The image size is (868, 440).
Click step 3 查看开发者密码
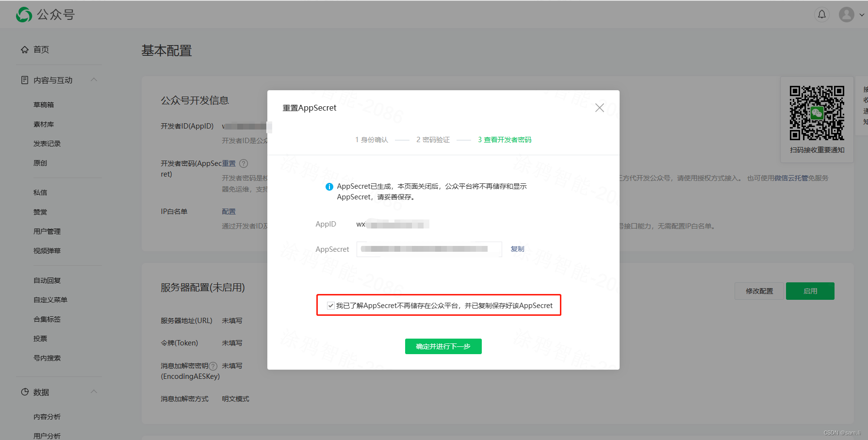click(x=505, y=140)
